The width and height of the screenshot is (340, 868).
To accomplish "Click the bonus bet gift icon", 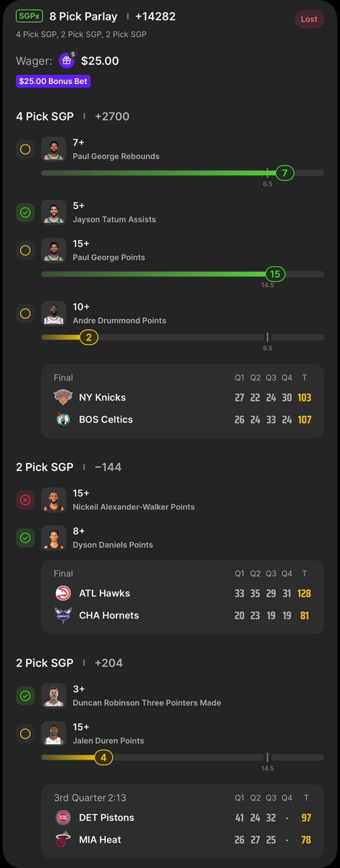I will 67,61.
